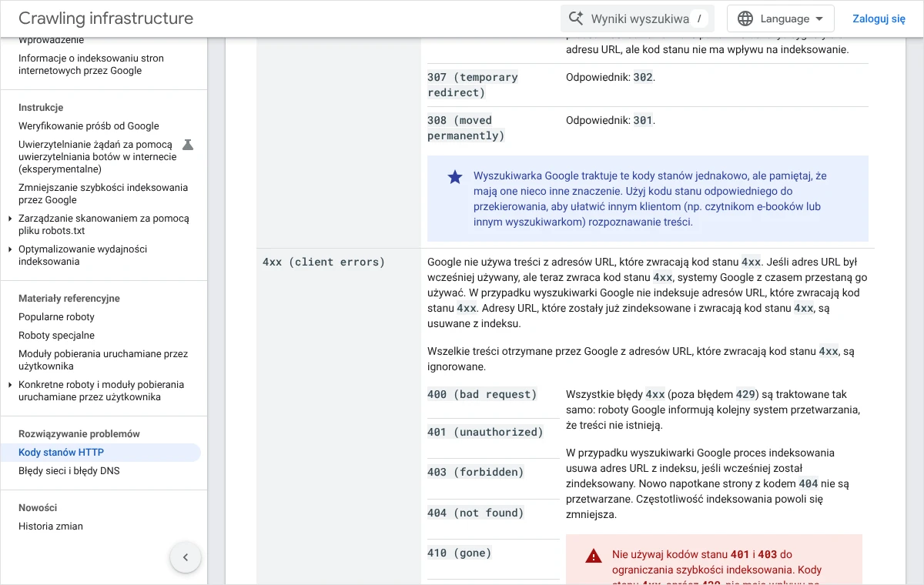Screen dimensions: 924x585
Task: Click the 308 (moved permanently) code
Action: (x=466, y=128)
